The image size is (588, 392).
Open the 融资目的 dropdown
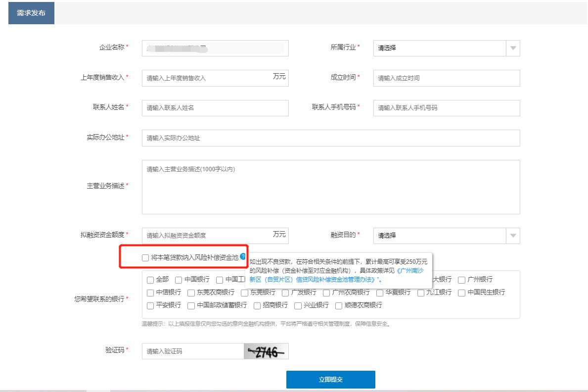tap(446, 236)
